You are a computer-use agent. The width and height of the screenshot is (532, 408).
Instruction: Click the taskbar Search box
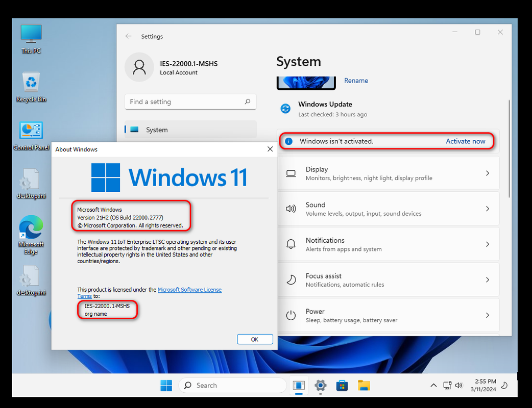(232, 385)
